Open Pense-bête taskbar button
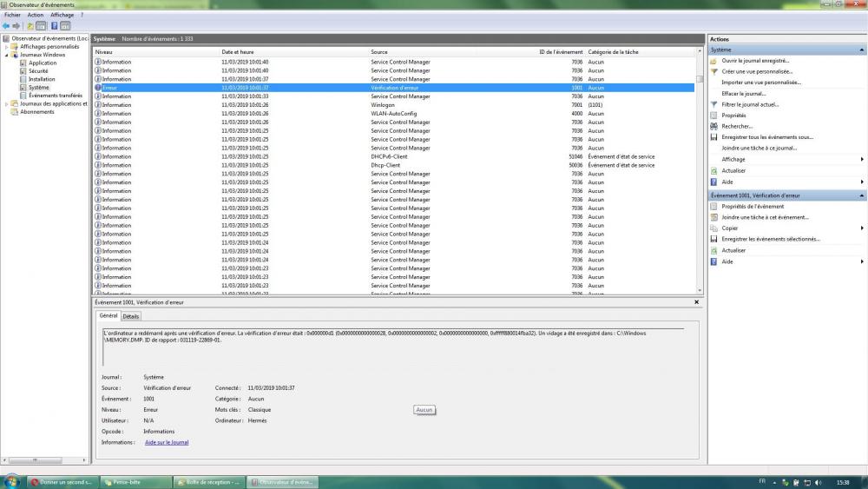 135,482
